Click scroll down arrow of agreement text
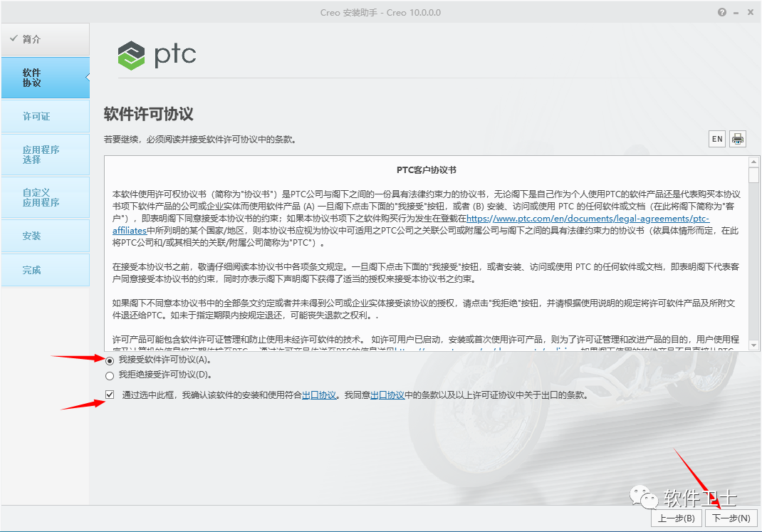The image size is (762, 532). [753, 345]
